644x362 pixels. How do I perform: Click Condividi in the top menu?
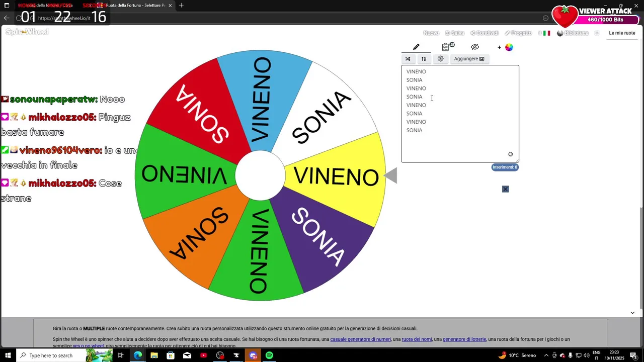point(485,33)
